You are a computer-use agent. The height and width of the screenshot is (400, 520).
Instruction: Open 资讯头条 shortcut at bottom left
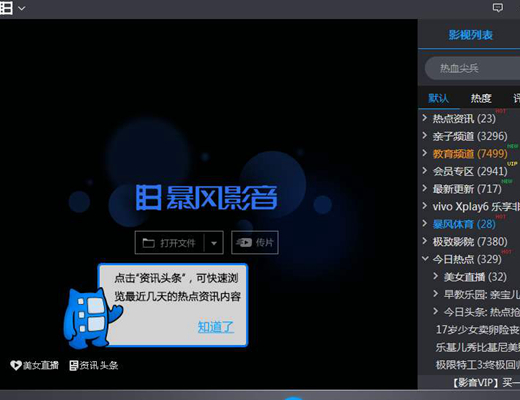pos(94,365)
